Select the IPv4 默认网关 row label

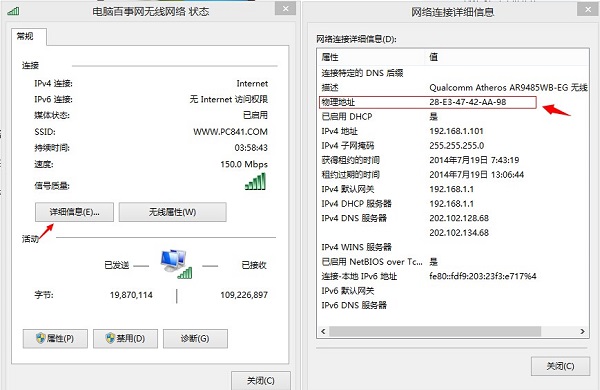pos(348,189)
